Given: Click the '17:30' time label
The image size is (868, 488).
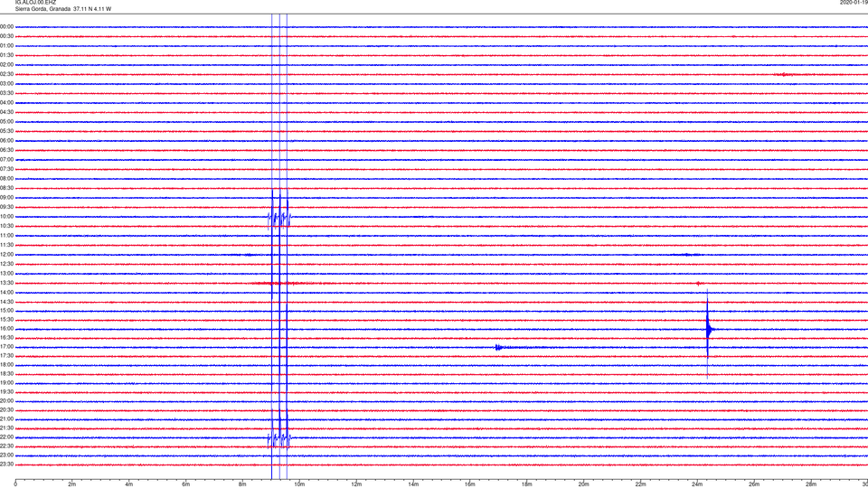Looking at the screenshot, I should [x=6, y=356].
